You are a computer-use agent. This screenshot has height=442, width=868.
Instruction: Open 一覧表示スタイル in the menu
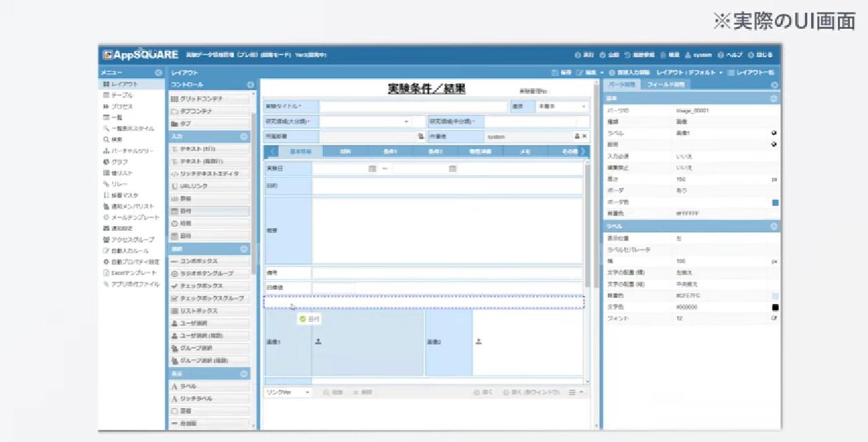tap(132, 128)
